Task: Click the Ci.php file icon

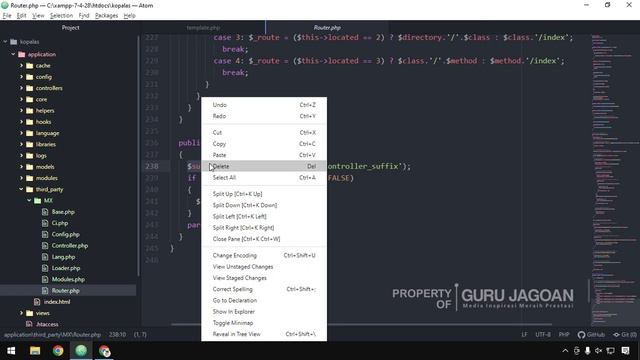Action: coord(45,223)
